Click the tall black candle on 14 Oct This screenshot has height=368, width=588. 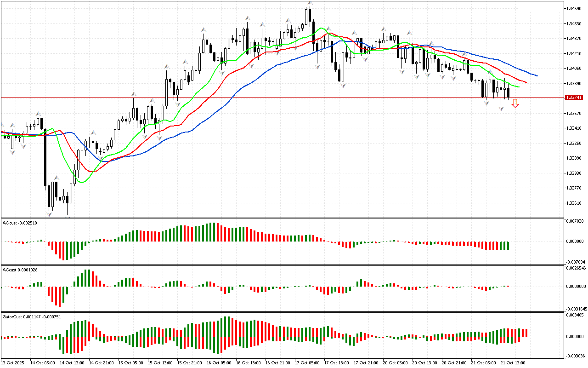[45, 156]
